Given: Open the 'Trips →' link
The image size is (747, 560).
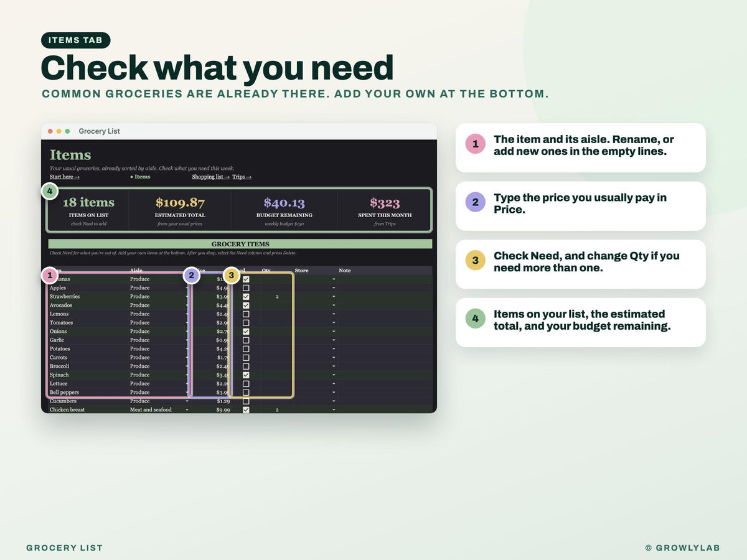Looking at the screenshot, I should pyautogui.click(x=242, y=177).
